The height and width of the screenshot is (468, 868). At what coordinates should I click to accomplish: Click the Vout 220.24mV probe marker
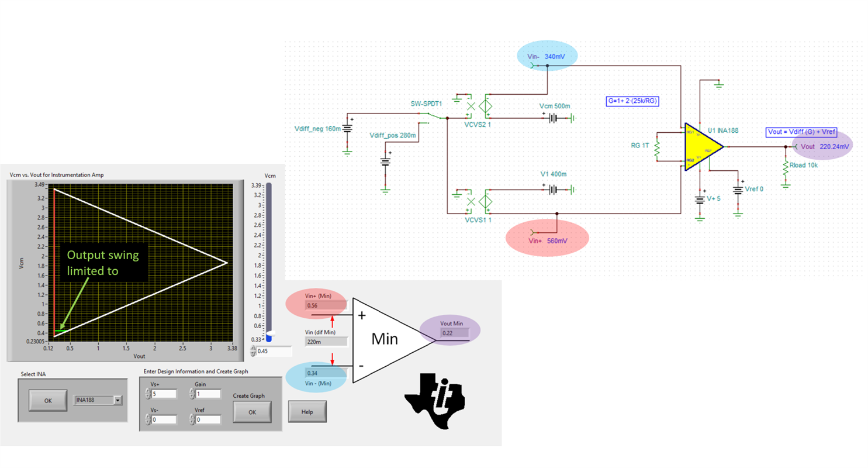pos(824,146)
